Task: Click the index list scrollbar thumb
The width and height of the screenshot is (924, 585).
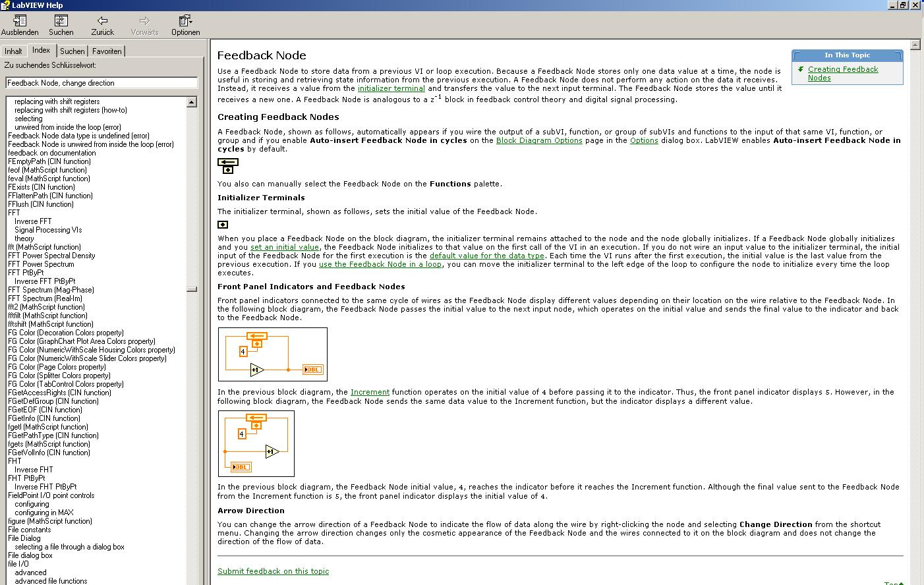Action: pyautogui.click(x=192, y=289)
